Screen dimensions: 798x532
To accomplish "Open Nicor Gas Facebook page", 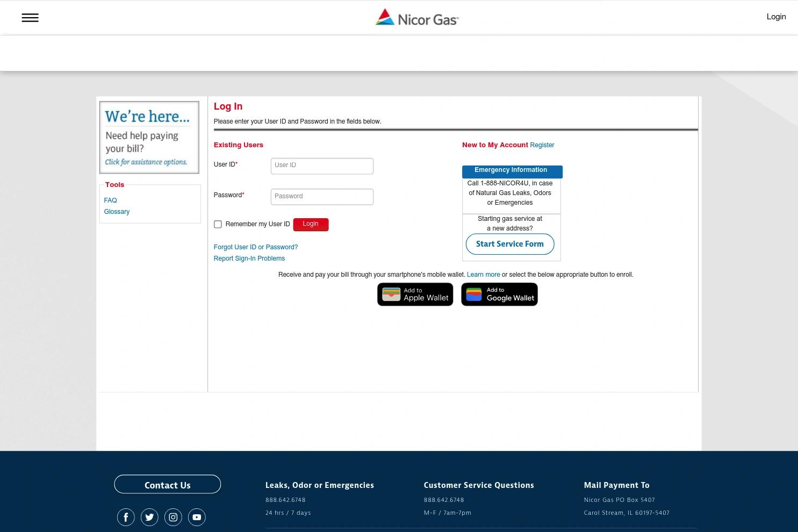I will pos(126,517).
